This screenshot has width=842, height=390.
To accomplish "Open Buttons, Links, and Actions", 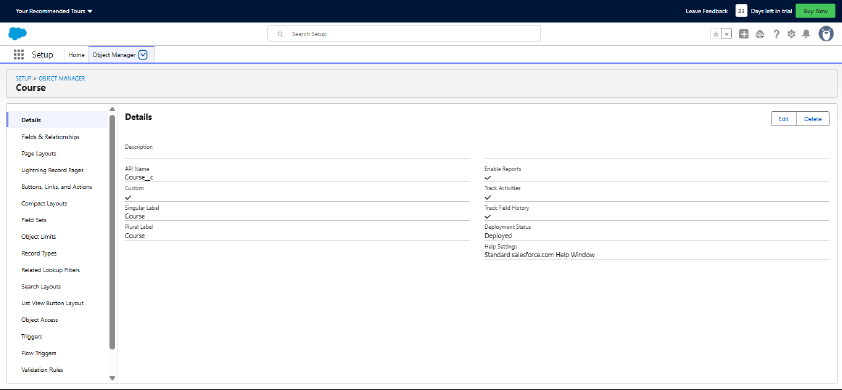I will 56,187.
